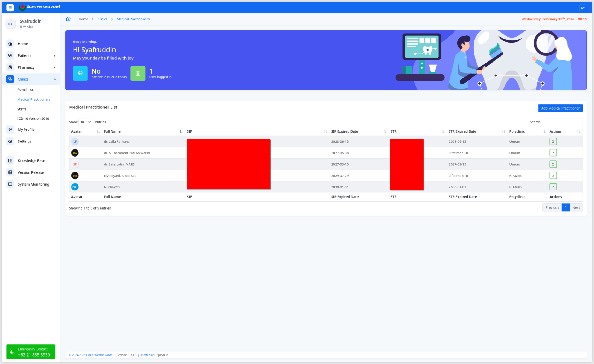Open Polyclinics submenu item

(x=25, y=90)
